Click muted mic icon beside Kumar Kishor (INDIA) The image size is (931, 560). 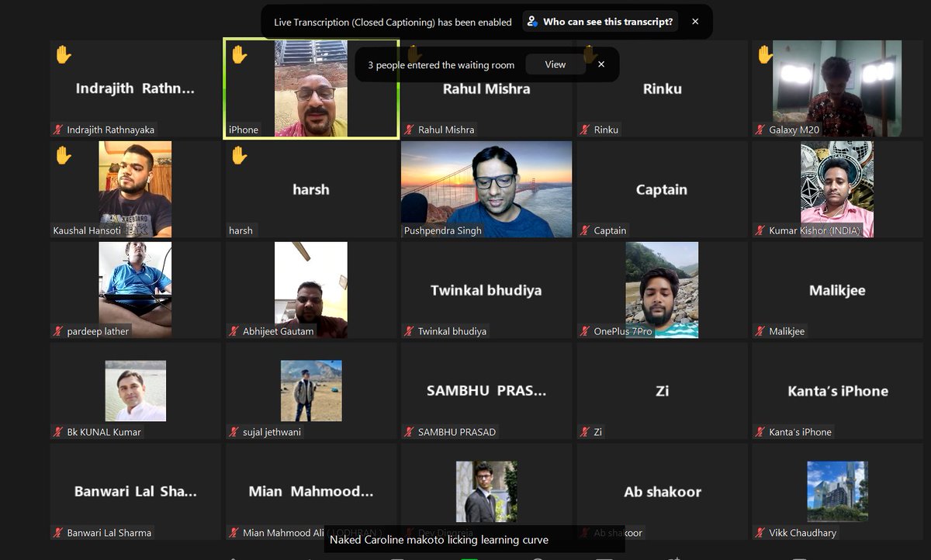click(x=760, y=230)
